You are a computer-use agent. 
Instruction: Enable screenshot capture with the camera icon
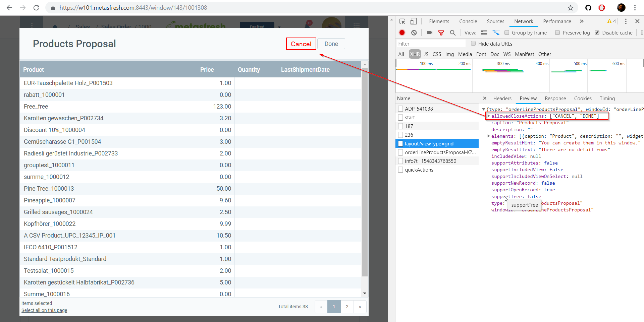point(430,33)
